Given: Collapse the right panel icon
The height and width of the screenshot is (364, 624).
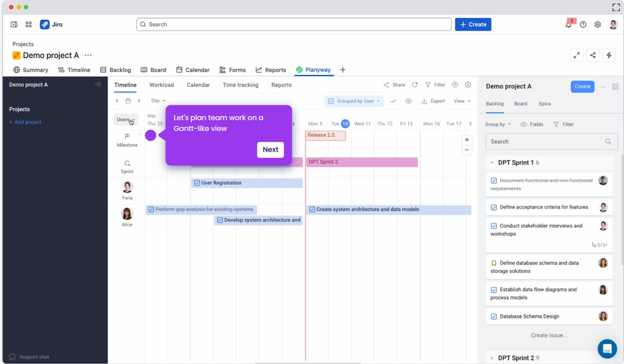Looking at the screenshot, I should point(615,86).
